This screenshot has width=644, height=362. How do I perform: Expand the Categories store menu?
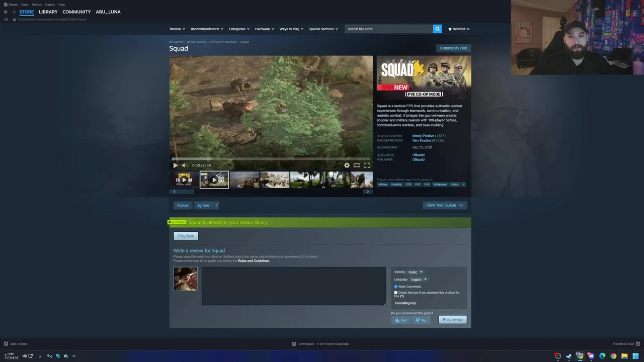click(x=239, y=29)
